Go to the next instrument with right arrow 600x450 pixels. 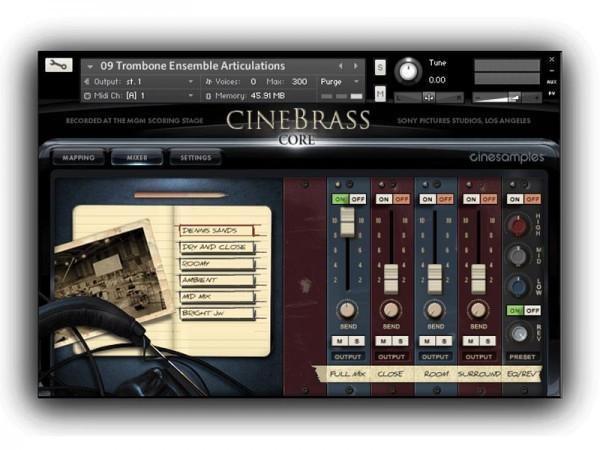(x=355, y=66)
